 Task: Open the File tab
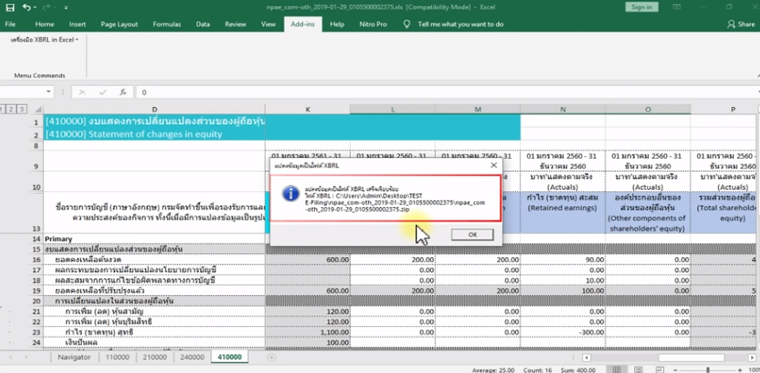[x=10, y=24]
